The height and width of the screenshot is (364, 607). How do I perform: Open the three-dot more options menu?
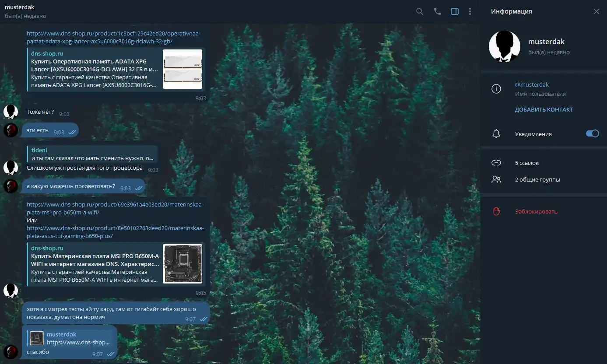470,12
